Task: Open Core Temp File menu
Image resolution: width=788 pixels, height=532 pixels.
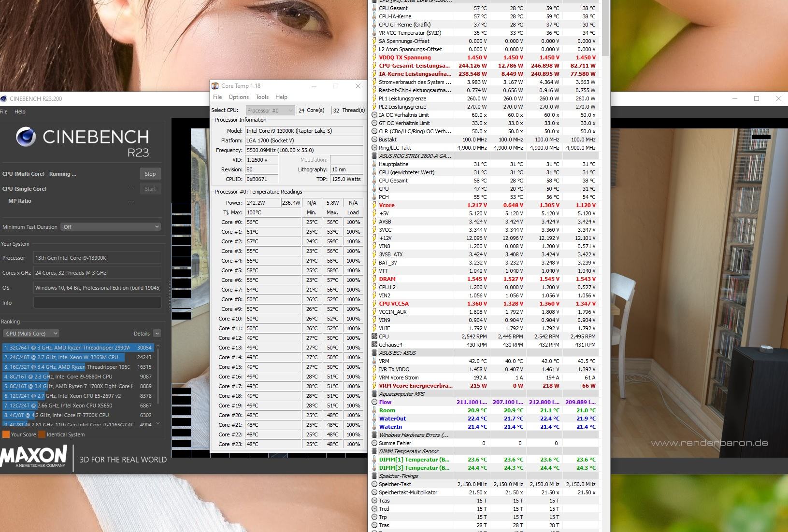Action: point(217,97)
